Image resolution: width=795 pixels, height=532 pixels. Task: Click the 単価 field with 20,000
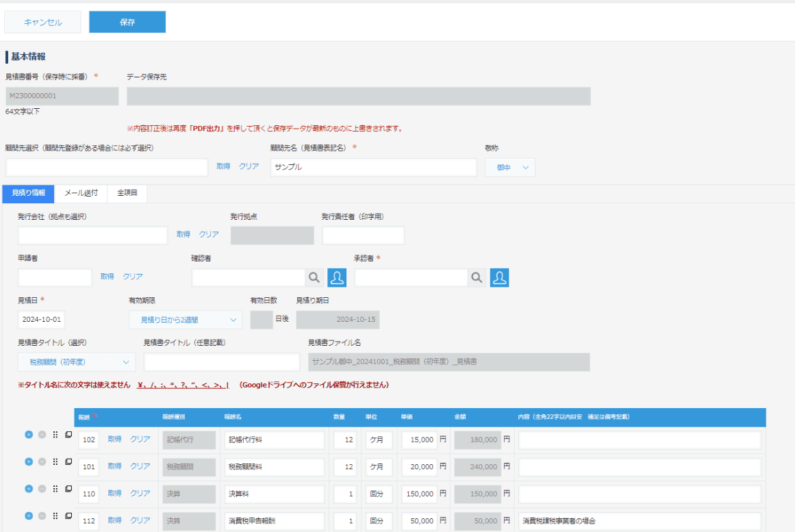419,466
